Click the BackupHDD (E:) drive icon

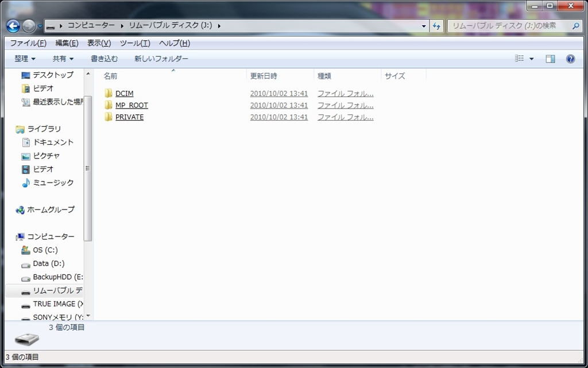(x=25, y=278)
